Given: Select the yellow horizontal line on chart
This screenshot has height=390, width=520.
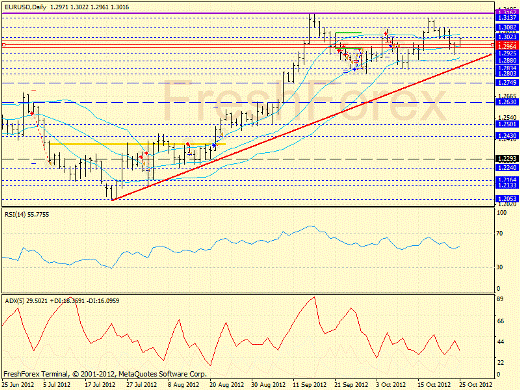Looking at the screenshot, I should click(138, 144).
